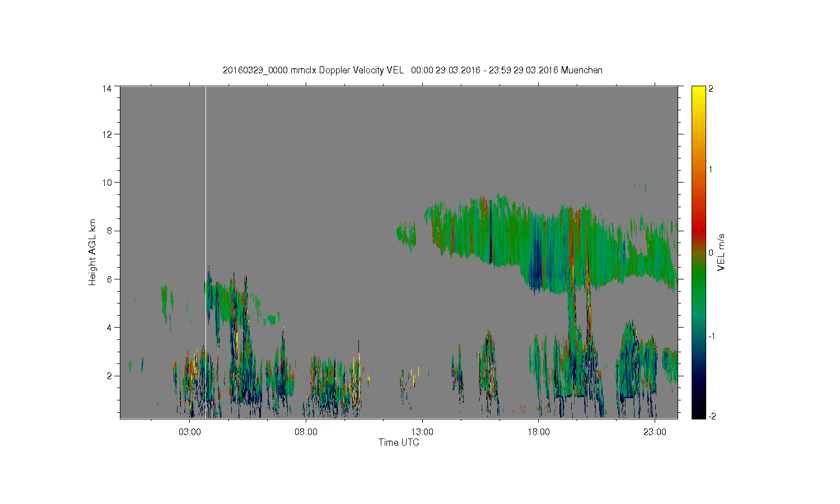Click the 10 km height tick label
The height and width of the screenshot is (504, 840).
coord(107,183)
